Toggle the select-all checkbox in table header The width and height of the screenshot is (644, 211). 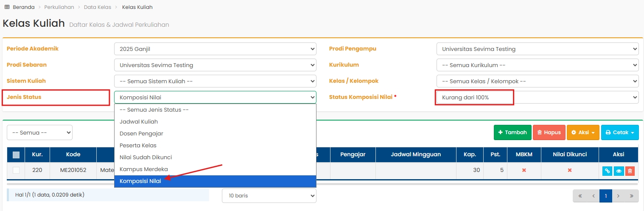pos(16,155)
